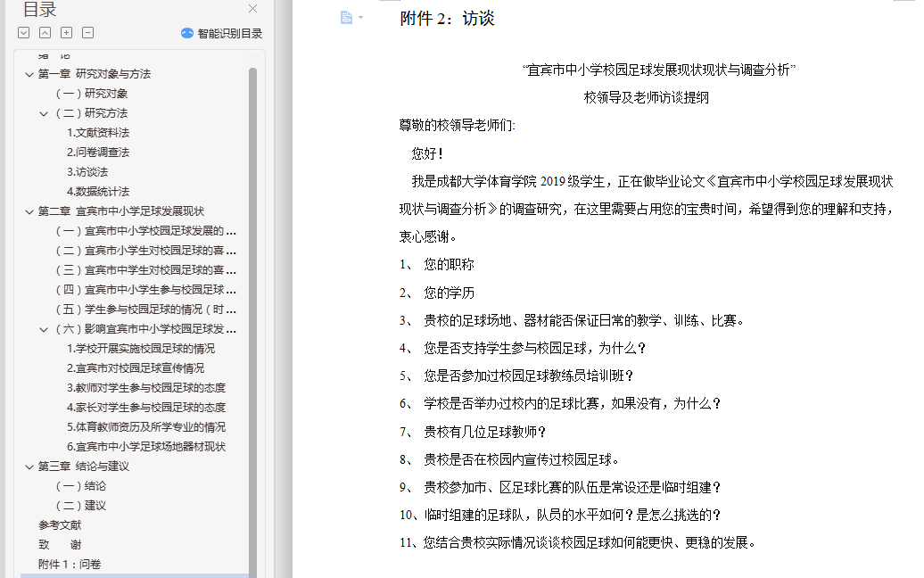This screenshot has width=924, height=578.
Task: Click the greeting line 您好！
Action: click(x=427, y=153)
